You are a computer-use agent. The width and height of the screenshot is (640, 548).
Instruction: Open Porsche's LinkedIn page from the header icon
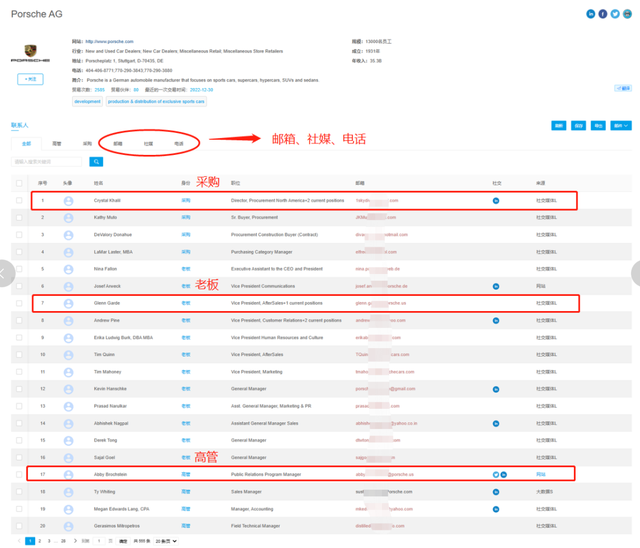591,14
